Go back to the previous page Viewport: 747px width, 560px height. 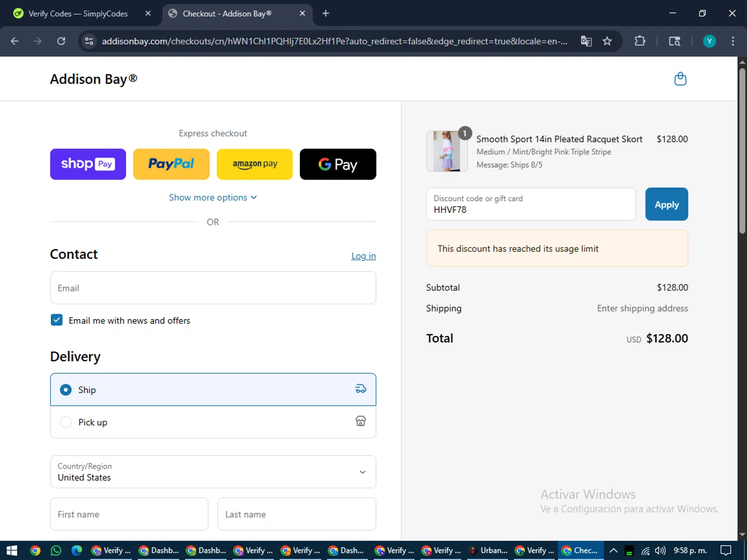14,41
